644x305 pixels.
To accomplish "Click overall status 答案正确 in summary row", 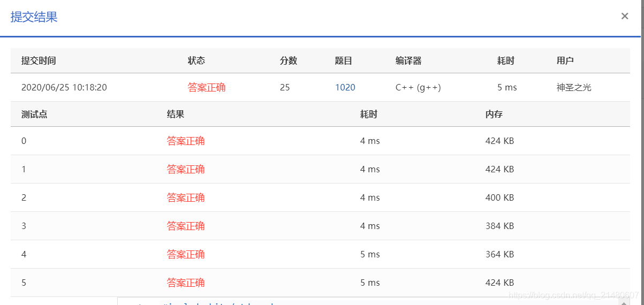I will (x=207, y=87).
